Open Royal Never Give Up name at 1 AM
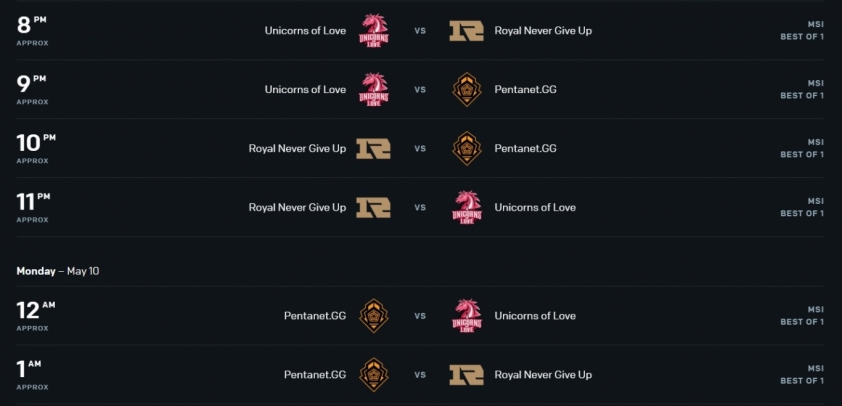Screen dimensions: 842x406 click(543, 375)
